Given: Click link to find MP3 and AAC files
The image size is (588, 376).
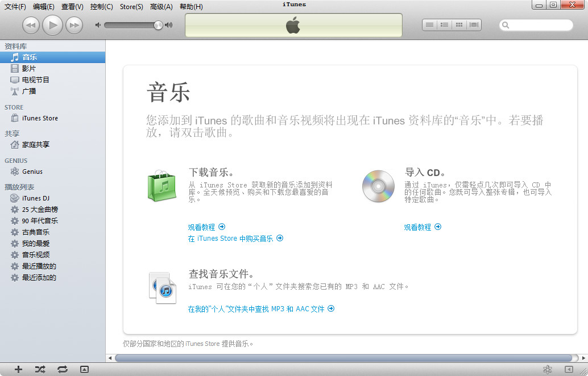Looking at the screenshot, I should click(261, 309).
